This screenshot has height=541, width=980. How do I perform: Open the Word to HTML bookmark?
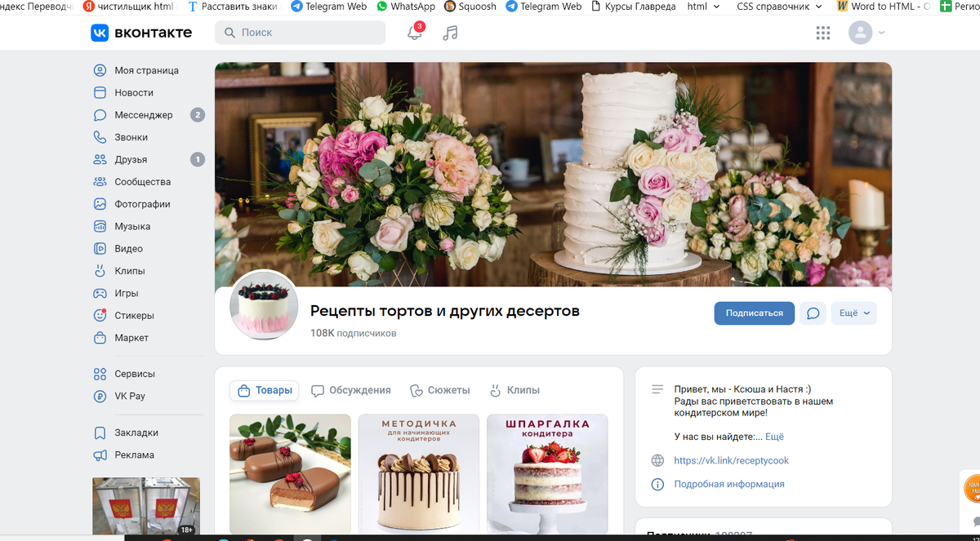[x=883, y=6]
